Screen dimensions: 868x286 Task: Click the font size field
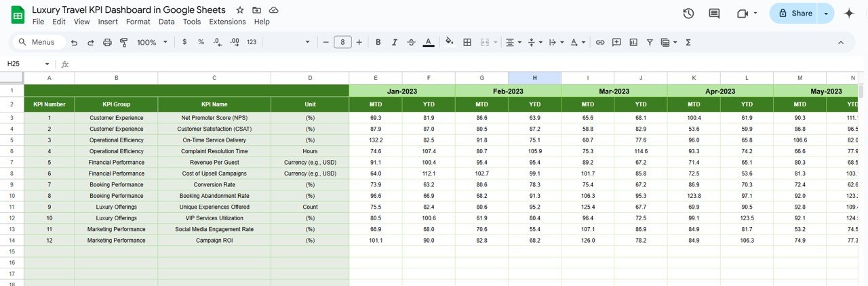coord(342,42)
